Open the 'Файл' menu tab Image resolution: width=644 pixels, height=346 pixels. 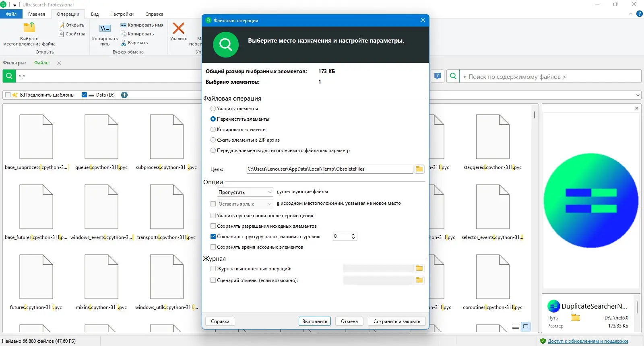pyautogui.click(x=11, y=14)
